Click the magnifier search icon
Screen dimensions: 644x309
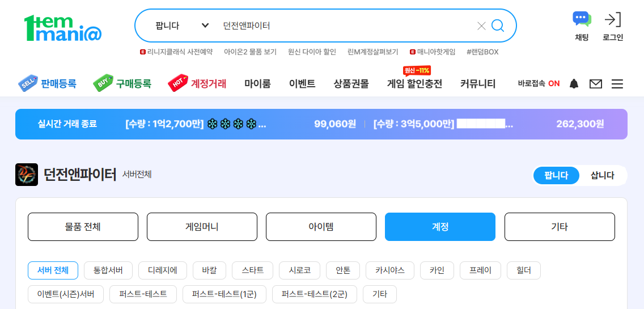click(497, 26)
